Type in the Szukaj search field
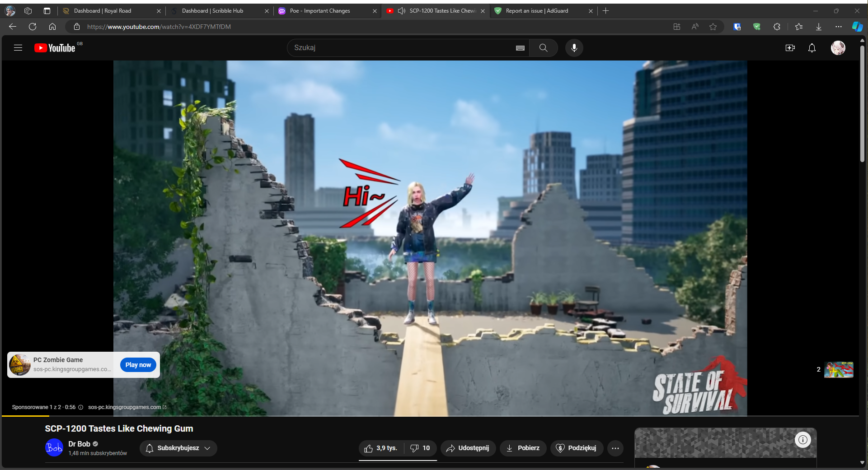The height and width of the screenshot is (470, 868). pyautogui.click(x=402, y=48)
